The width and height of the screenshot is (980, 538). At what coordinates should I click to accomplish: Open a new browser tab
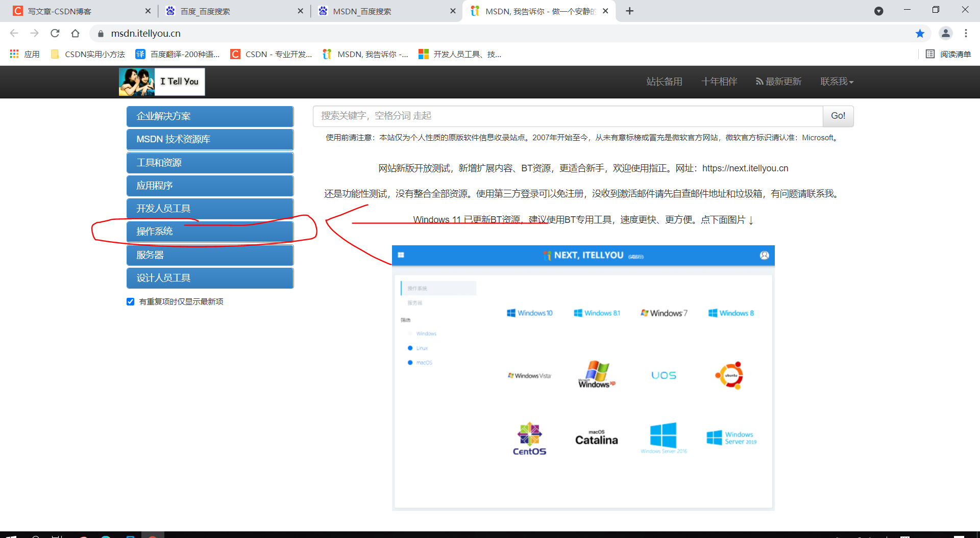630,11
